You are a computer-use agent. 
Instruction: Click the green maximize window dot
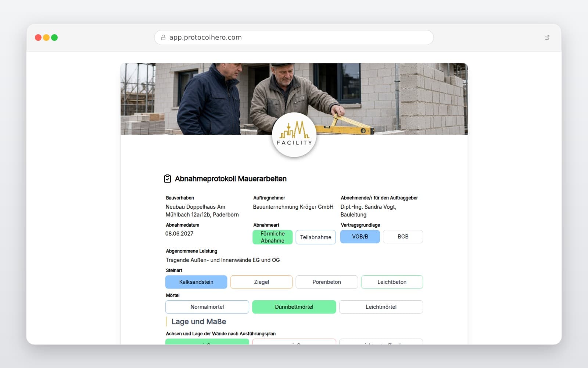54,38
